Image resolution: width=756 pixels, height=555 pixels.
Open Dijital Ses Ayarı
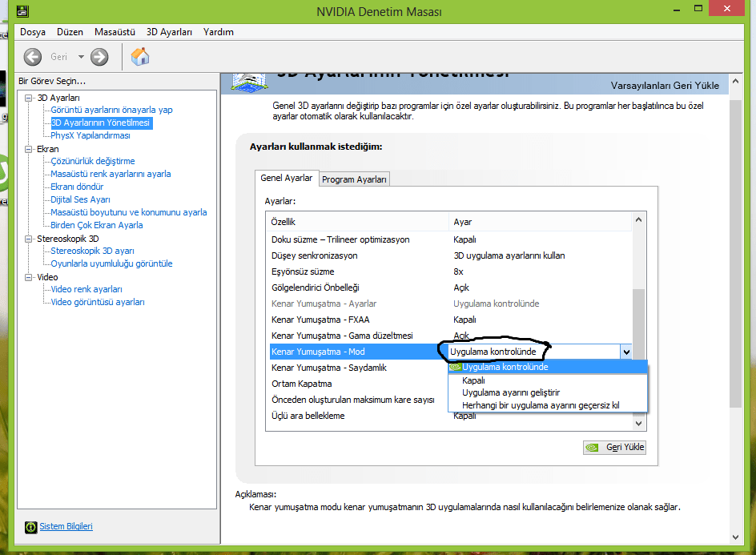81,199
